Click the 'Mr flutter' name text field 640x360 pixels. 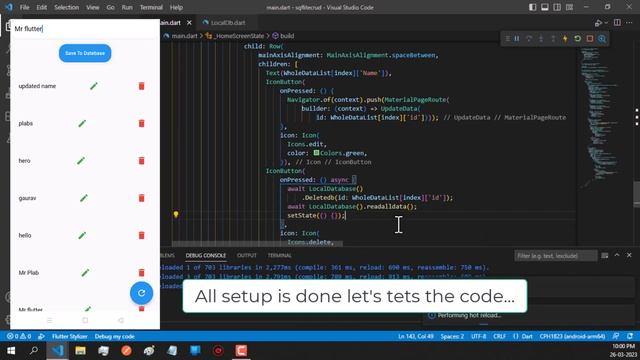85,29
